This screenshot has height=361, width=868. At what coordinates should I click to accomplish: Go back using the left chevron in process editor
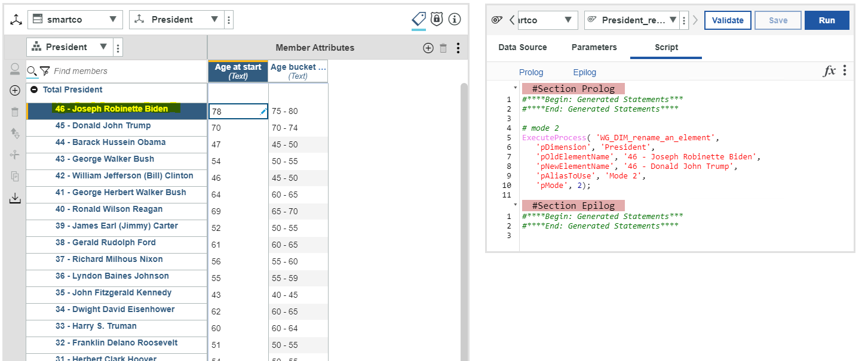(x=512, y=20)
